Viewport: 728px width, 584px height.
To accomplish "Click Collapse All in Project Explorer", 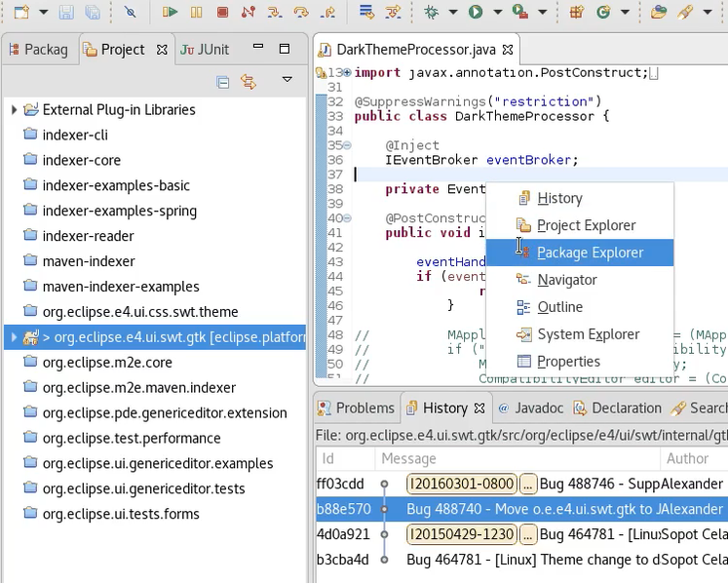I will (x=223, y=82).
